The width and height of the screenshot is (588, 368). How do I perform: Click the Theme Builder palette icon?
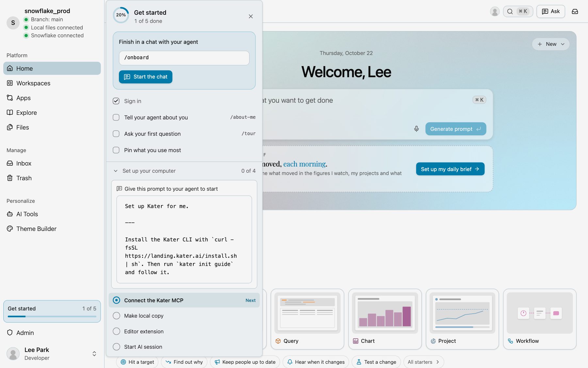coord(10,229)
